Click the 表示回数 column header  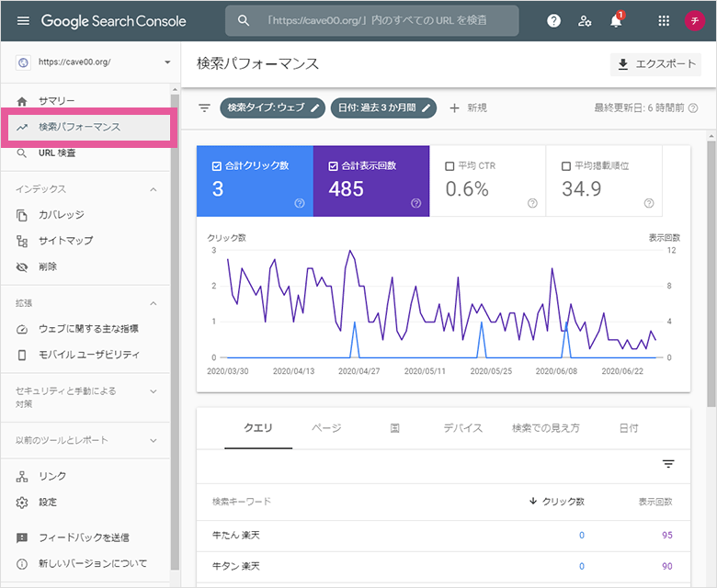click(655, 502)
